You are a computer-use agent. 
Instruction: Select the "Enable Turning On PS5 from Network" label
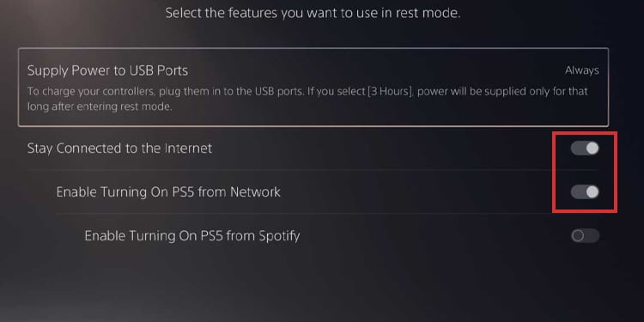coord(168,191)
